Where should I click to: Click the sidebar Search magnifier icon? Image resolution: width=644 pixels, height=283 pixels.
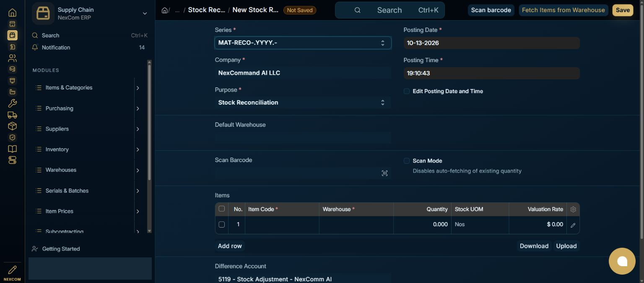35,36
